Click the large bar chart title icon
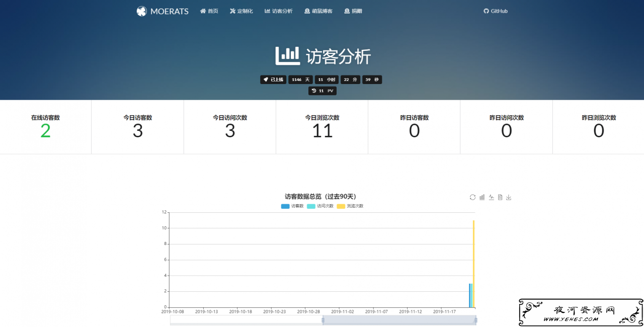644x327 pixels. (x=288, y=56)
